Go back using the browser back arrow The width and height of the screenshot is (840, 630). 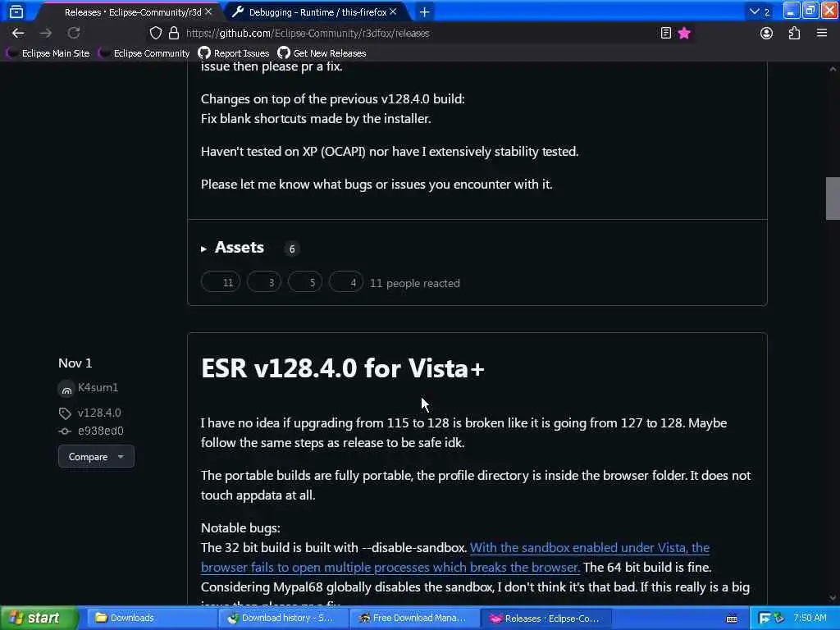(x=18, y=33)
